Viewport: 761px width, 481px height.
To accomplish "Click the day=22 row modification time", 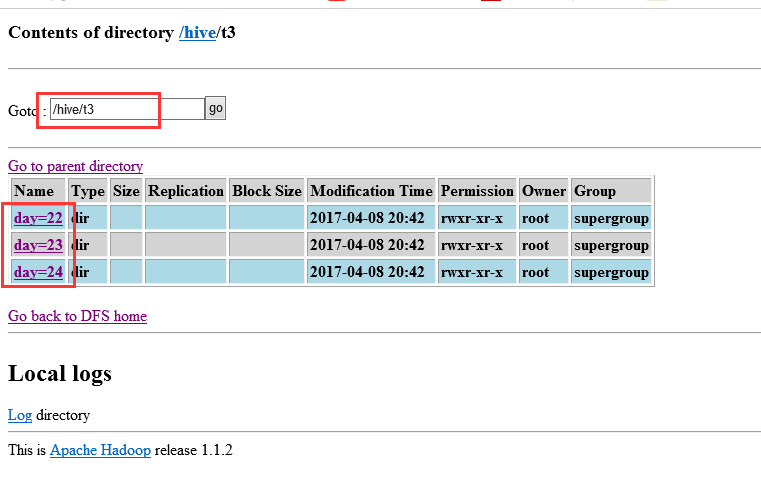I will pyautogui.click(x=367, y=218).
